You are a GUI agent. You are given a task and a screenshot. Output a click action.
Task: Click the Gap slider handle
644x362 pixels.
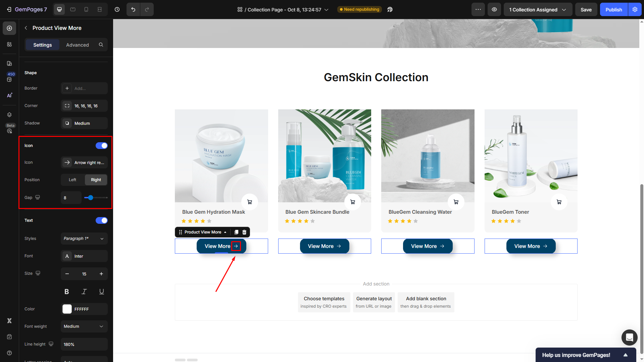tap(90, 198)
